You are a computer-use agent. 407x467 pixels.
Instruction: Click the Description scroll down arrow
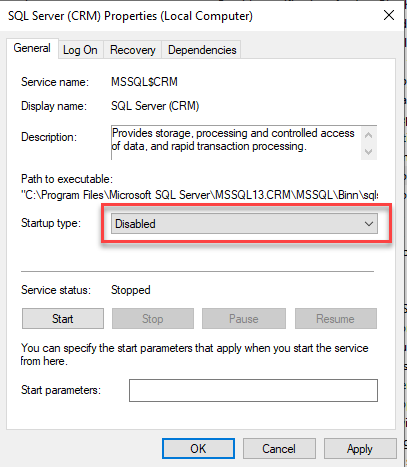(x=369, y=152)
